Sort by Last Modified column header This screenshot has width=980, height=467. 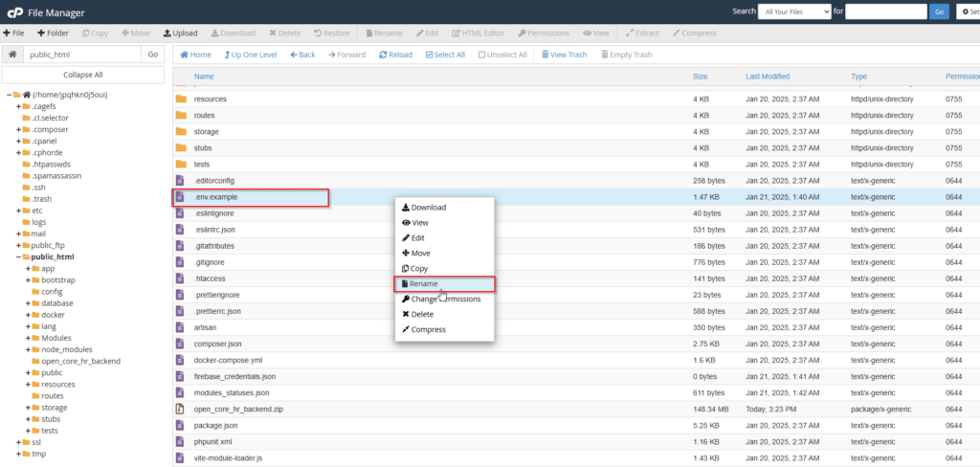pos(768,77)
